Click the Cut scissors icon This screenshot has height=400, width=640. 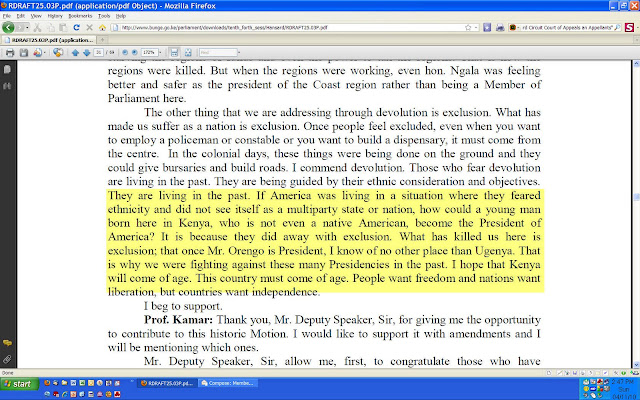coord(37,27)
